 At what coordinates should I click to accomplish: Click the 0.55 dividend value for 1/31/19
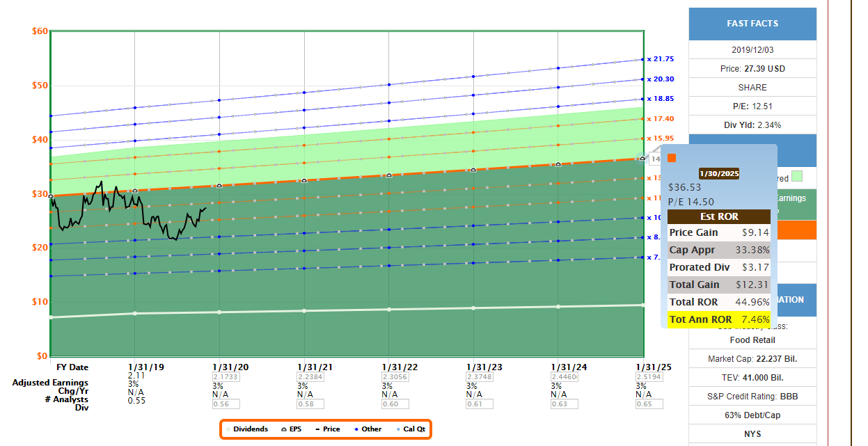136,400
